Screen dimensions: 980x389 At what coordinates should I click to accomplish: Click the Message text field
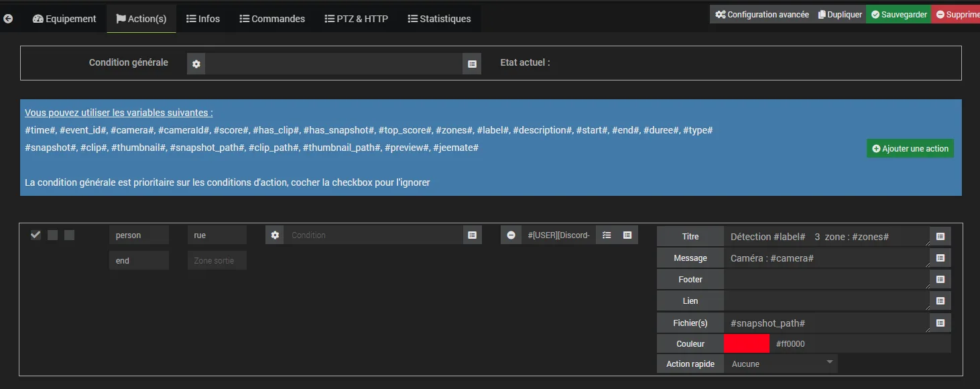pyautogui.click(x=827, y=258)
